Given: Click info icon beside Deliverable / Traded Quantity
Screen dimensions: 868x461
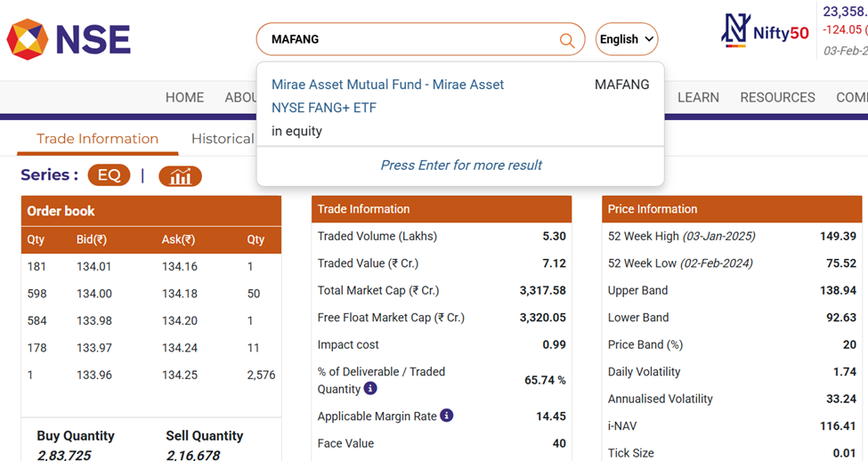Looking at the screenshot, I should [x=370, y=389].
